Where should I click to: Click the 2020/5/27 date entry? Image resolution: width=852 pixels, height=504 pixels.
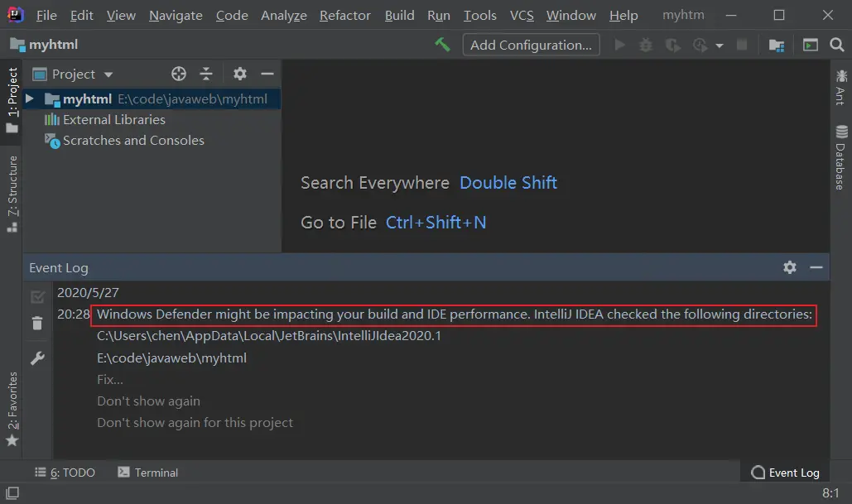pyautogui.click(x=88, y=293)
